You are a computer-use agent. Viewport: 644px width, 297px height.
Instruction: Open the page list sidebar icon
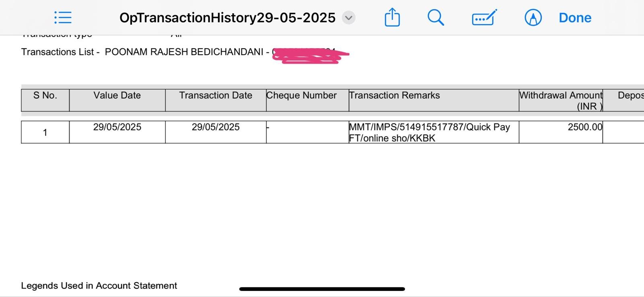click(63, 18)
